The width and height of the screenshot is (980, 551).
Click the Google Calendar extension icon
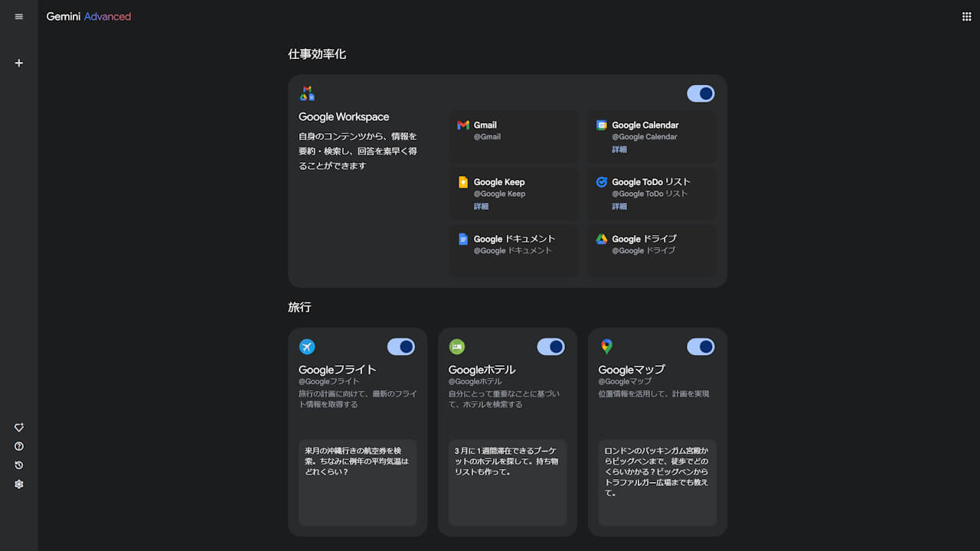coord(601,124)
